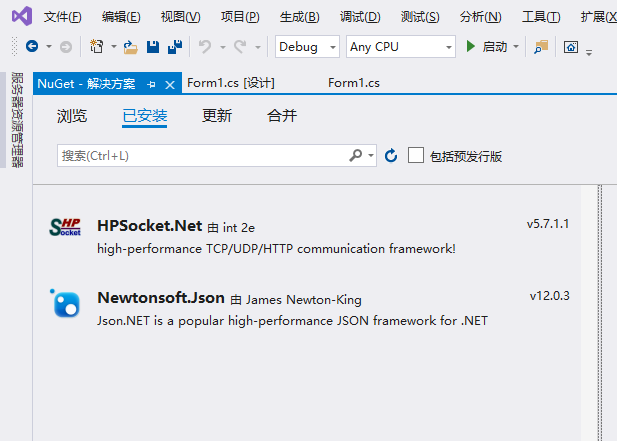Select the HPSocket.Net package name
617x441 pixels.
point(150,226)
